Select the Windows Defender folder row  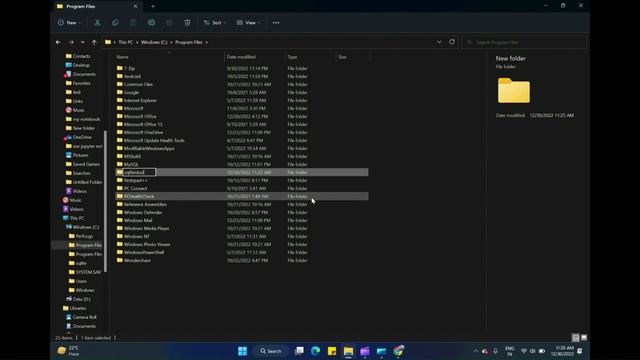pos(242,212)
